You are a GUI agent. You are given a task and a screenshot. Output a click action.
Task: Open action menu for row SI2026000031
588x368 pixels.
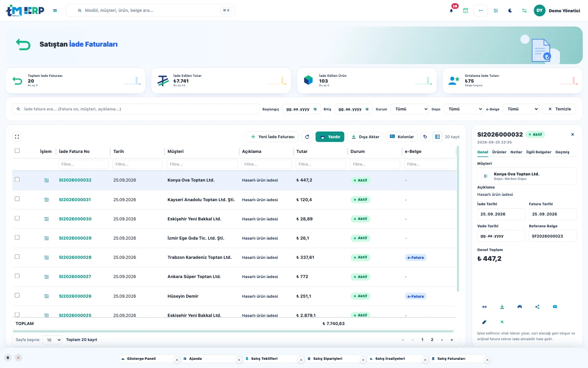pos(47,200)
